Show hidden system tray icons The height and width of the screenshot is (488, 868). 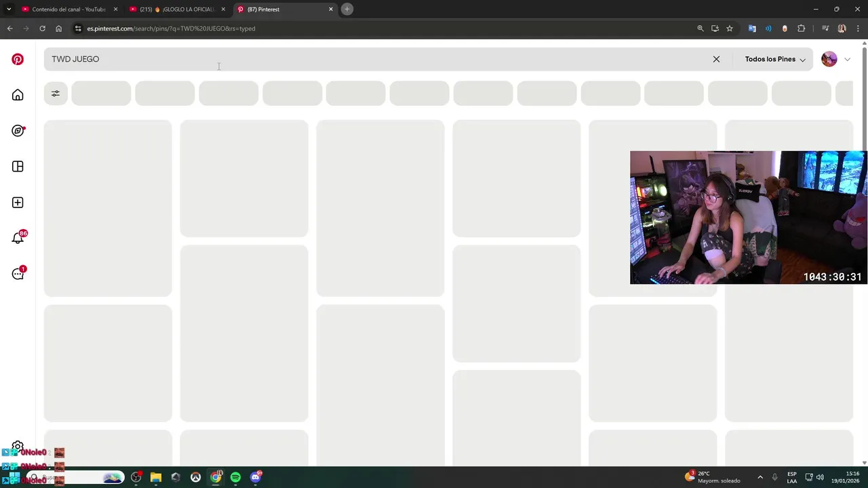click(x=760, y=477)
